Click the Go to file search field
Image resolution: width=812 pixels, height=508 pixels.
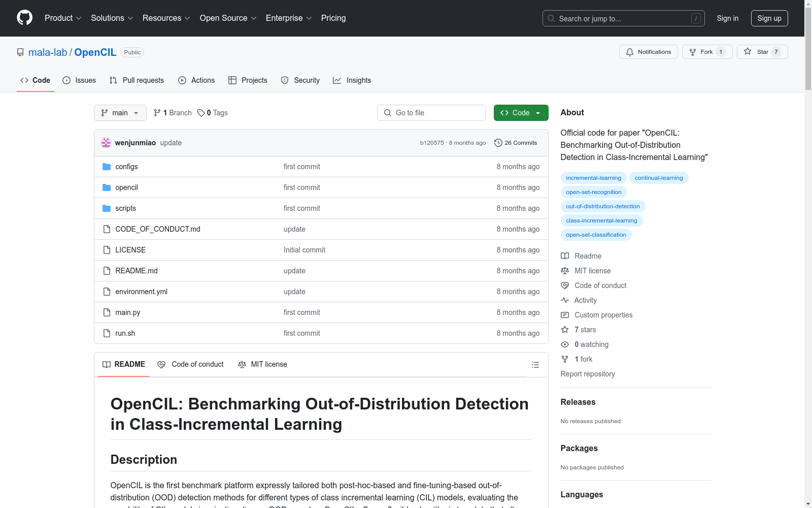pyautogui.click(x=431, y=113)
